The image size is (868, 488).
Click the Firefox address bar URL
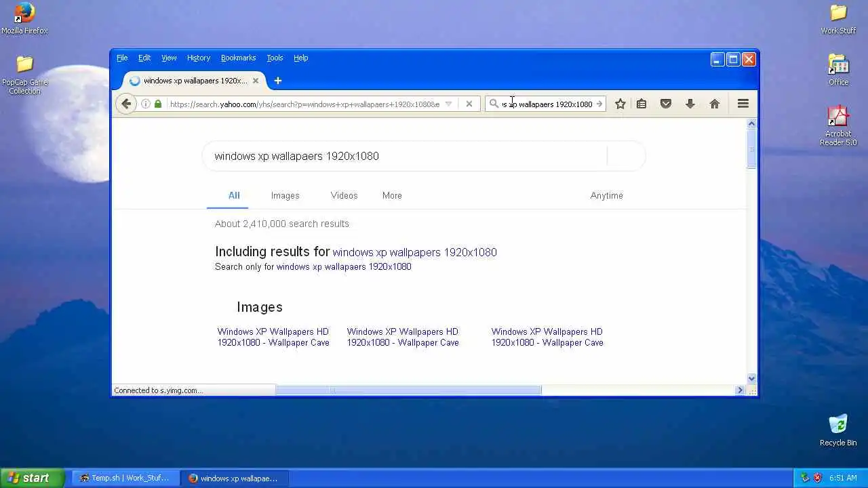coord(304,104)
